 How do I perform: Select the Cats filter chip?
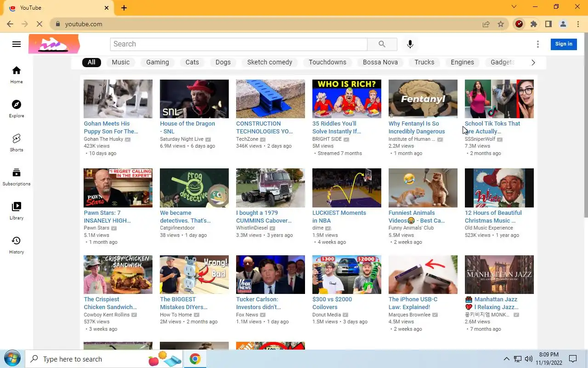[192, 62]
